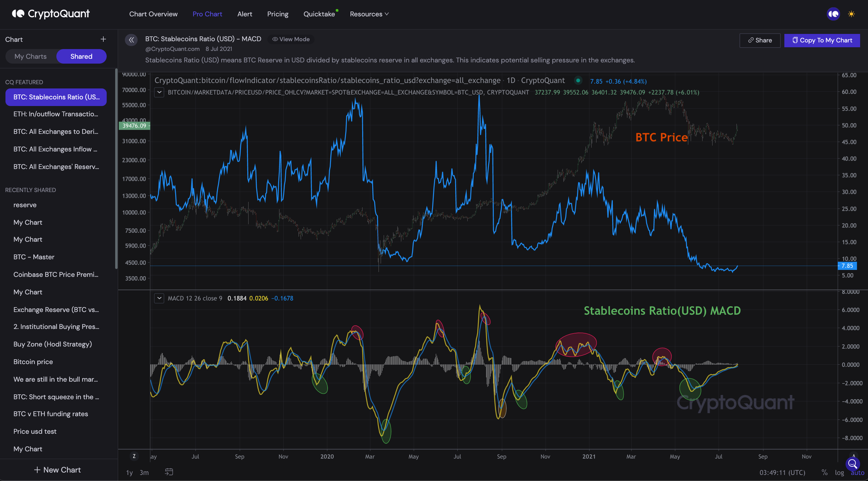The height and width of the screenshot is (481, 868).
Task: Click the CryptoQuant logo
Action: point(51,14)
